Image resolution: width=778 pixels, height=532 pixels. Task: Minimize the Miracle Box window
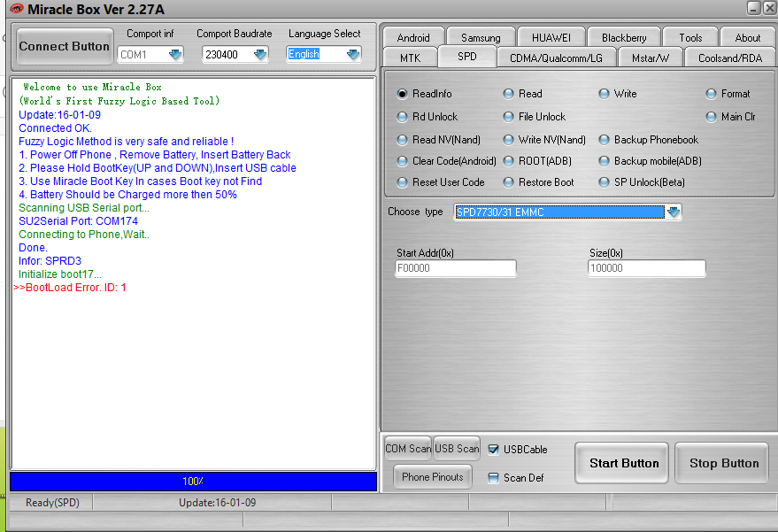tap(754, 7)
